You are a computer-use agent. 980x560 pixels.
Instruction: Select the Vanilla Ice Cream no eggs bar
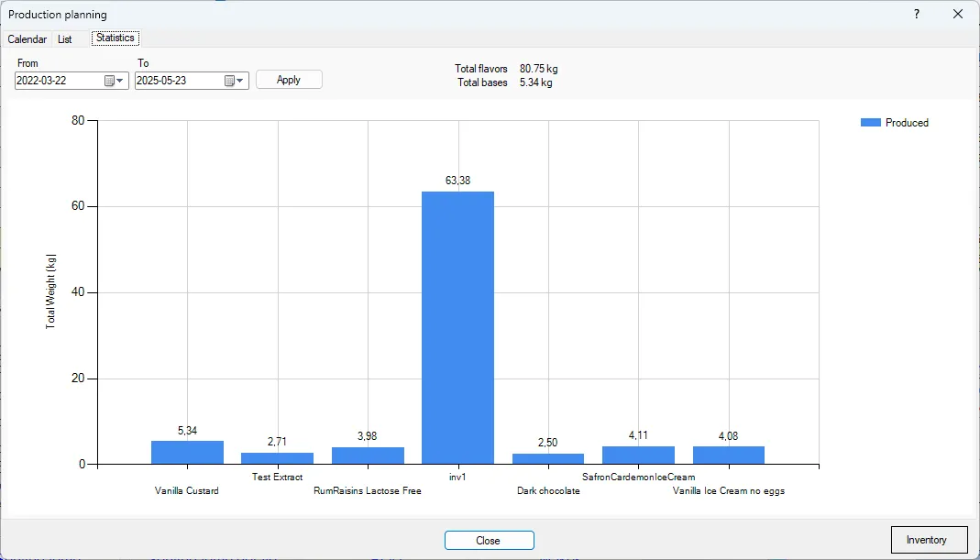tap(729, 455)
